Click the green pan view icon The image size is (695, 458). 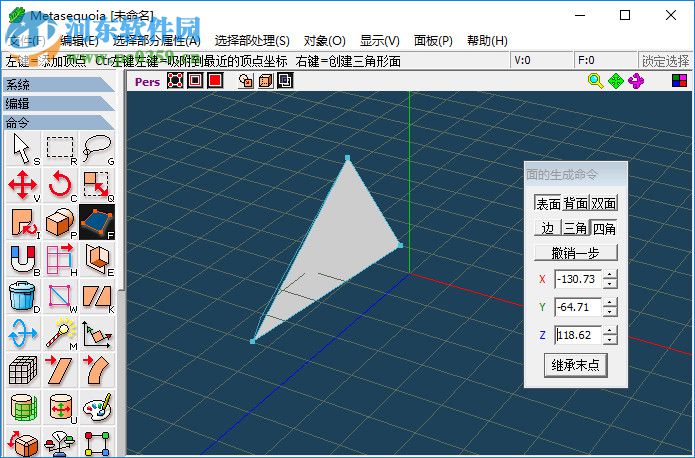[x=616, y=81]
